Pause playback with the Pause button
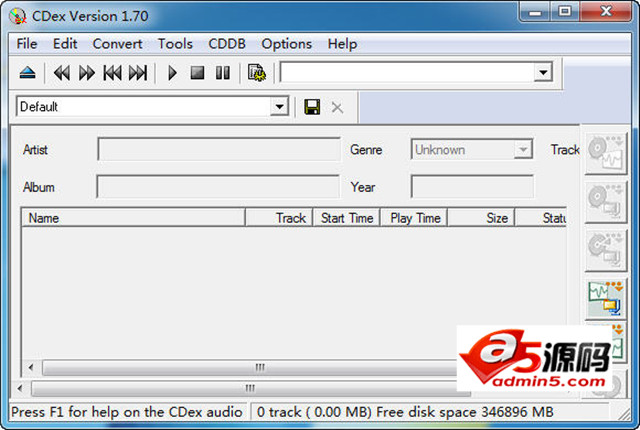Screen dimensions: 640x430 point(223,73)
